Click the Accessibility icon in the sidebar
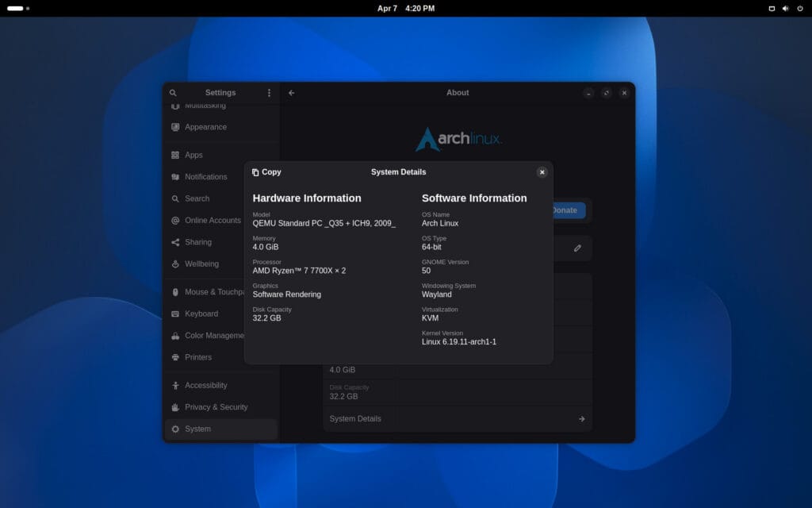 pos(175,385)
